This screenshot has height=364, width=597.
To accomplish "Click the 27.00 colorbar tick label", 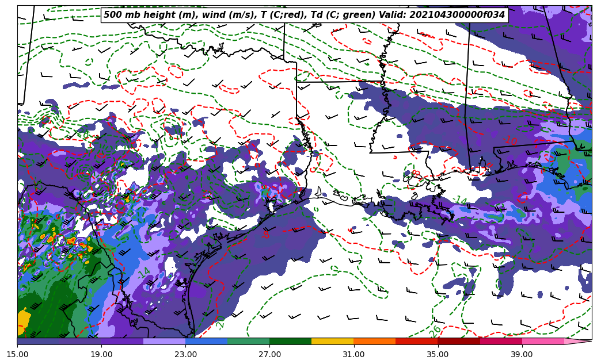I will coord(269,354).
